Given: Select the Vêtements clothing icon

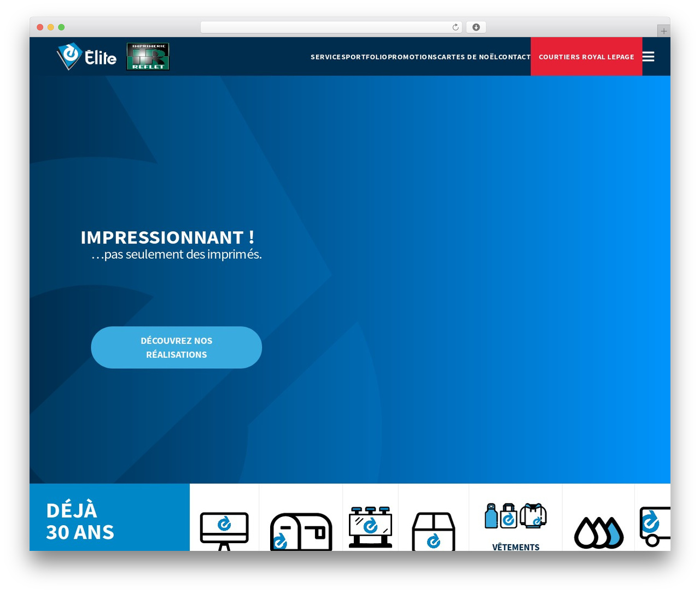Looking at the screenshot, I should [x=516, y=516].
